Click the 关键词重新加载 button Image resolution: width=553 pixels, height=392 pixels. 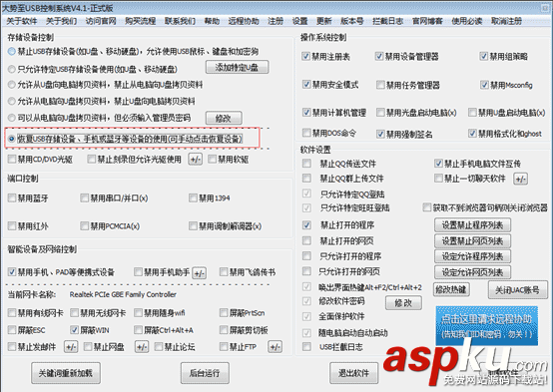(x=66, y=373)
